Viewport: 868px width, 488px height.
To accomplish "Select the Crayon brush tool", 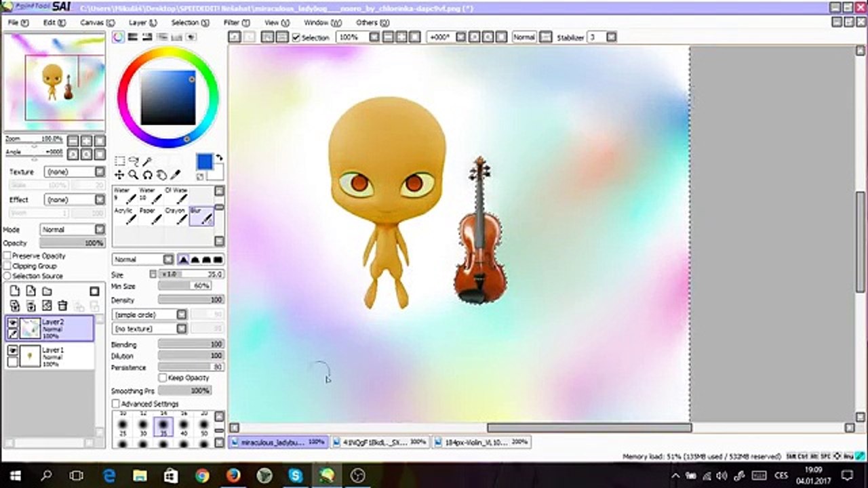I will [176, 216].
